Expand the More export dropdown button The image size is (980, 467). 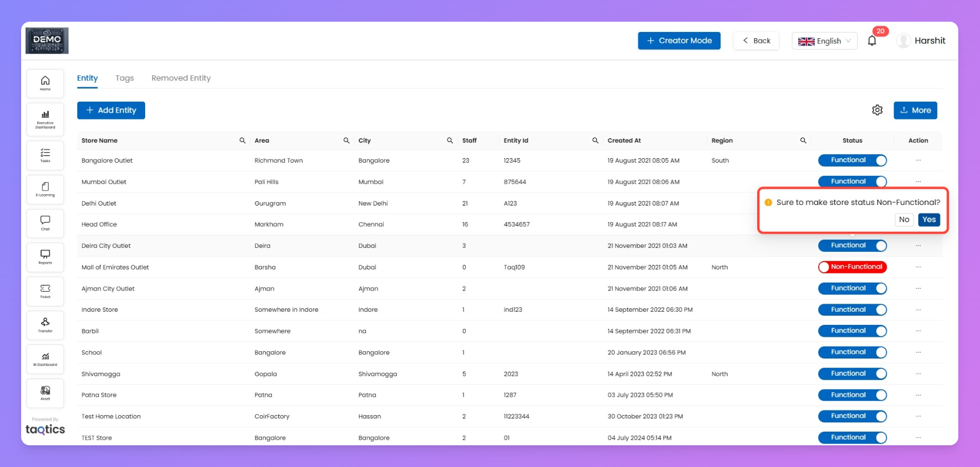pos(915,110)
